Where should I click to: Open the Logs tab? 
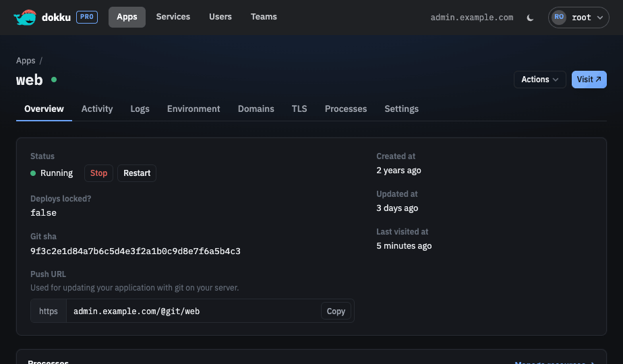point(140,109)
